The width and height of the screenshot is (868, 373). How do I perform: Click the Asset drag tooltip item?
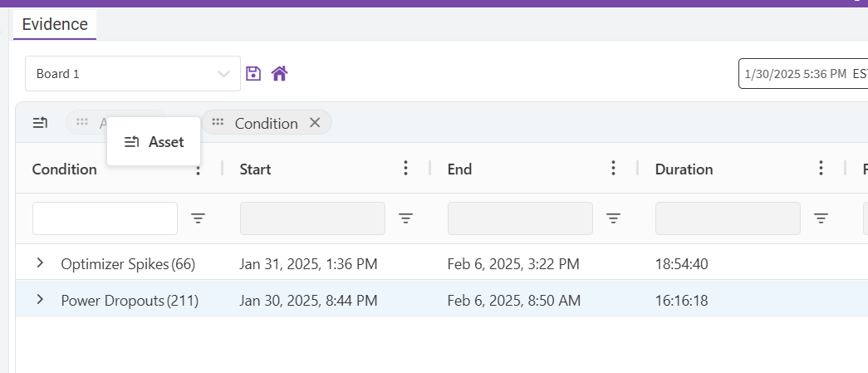(154, 142)
